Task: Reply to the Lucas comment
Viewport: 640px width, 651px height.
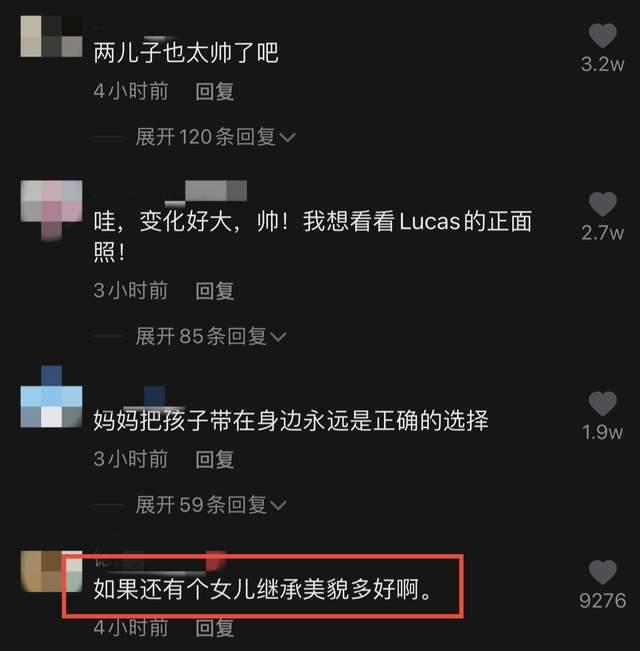Action: point(215,291)
